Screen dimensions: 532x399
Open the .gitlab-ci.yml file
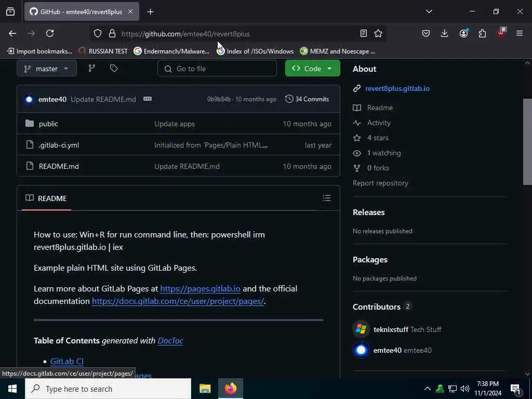[59, 145]
